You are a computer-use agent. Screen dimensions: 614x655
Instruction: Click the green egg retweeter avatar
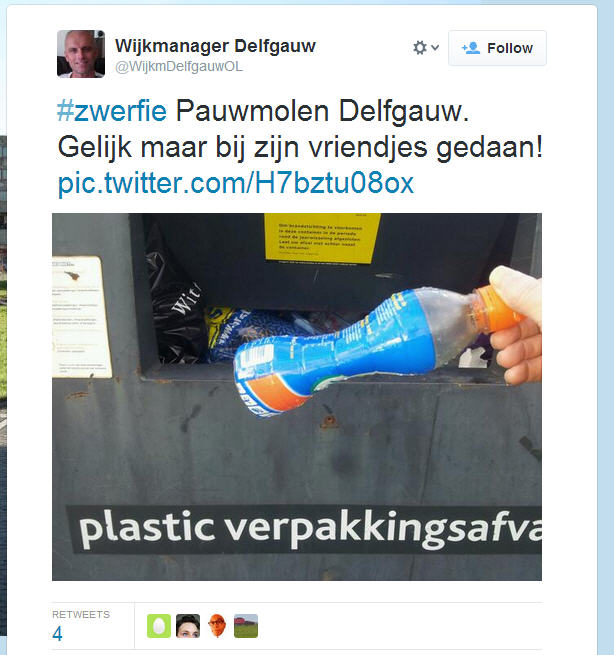pyautogui.click(x=159, y=626)
